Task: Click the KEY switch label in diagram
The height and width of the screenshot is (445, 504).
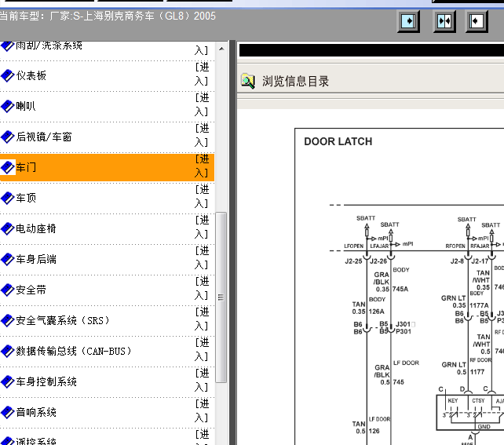Action: click(452, 401)
